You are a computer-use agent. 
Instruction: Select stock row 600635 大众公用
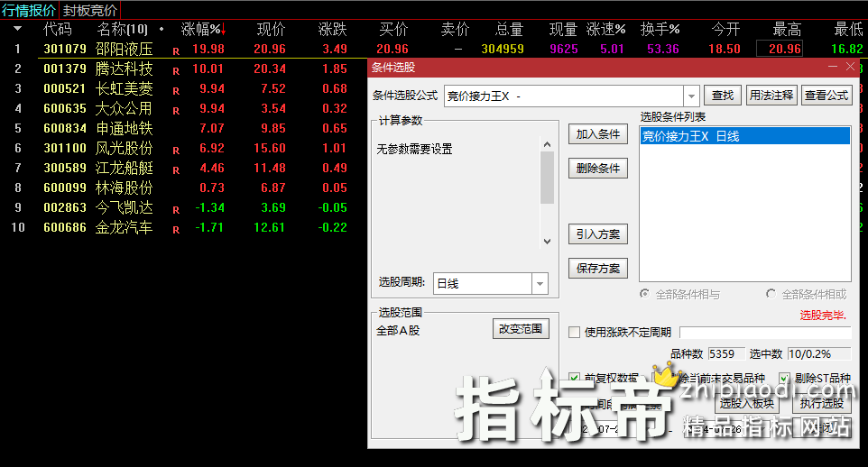(x=184, y=108)
